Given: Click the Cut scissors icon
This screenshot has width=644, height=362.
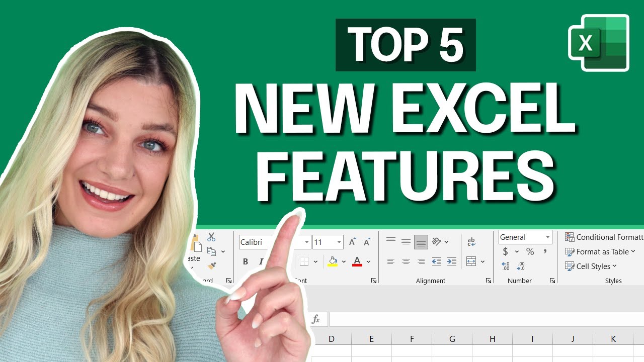Looking at the screenshot, I should [x=211, y=237].
